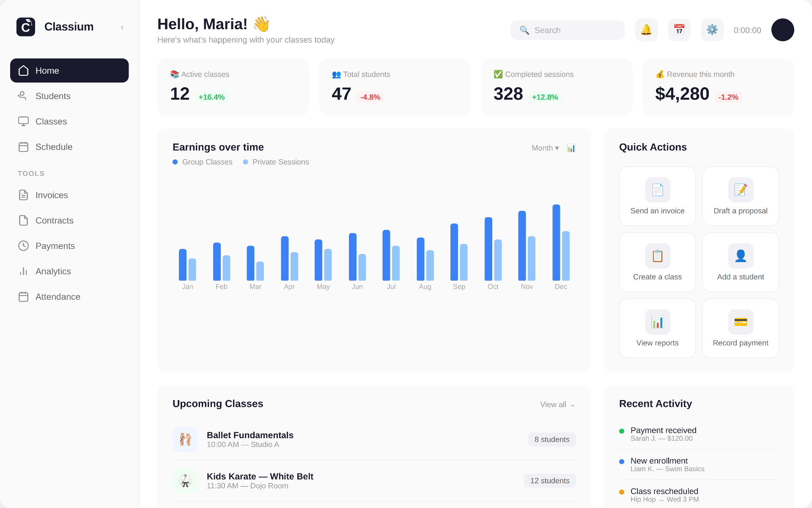This screenshot has height=508, width=812.
Task: Click Add a student quick action
Action: coord(741,262)
